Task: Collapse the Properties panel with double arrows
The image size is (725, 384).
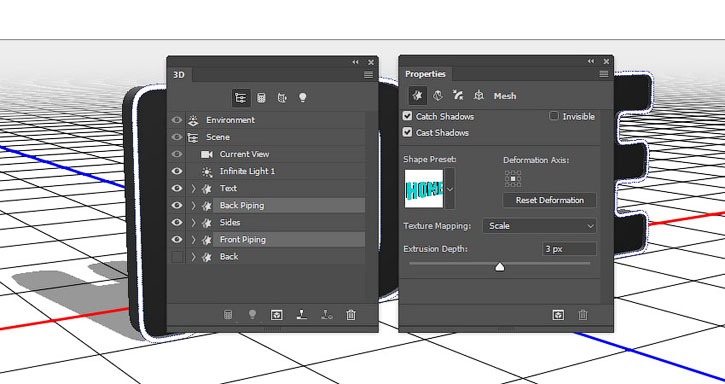Action: [591, 61]
